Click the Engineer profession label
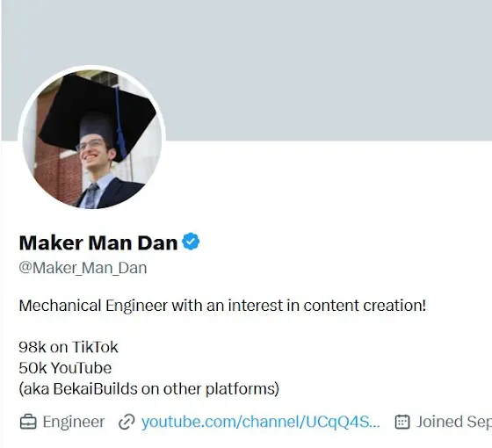 (x=74, y=422)
